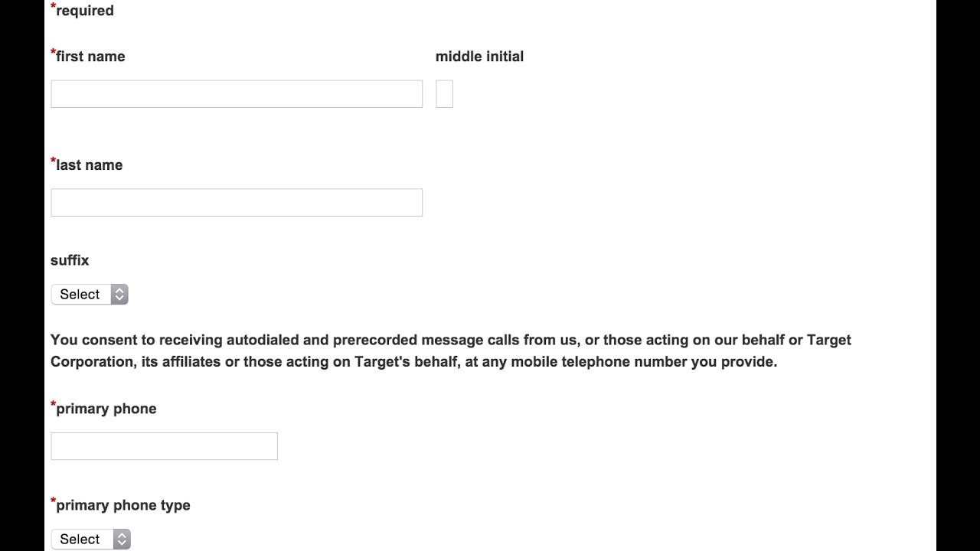Click the "primary phone type" label
Viewport: 980px width, 551px height.
(122, 505)
